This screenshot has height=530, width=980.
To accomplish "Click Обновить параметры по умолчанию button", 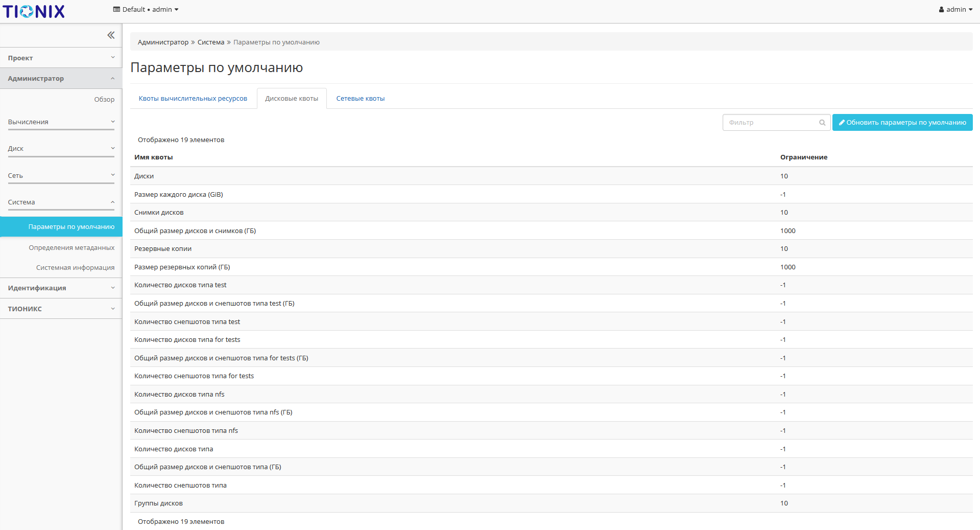I will click(902, 123).
